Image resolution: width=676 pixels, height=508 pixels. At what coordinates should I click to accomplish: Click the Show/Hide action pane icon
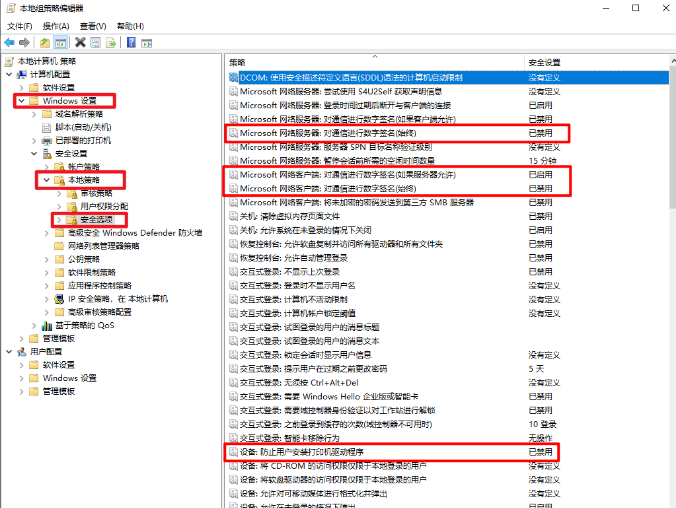tap(146, 43)
